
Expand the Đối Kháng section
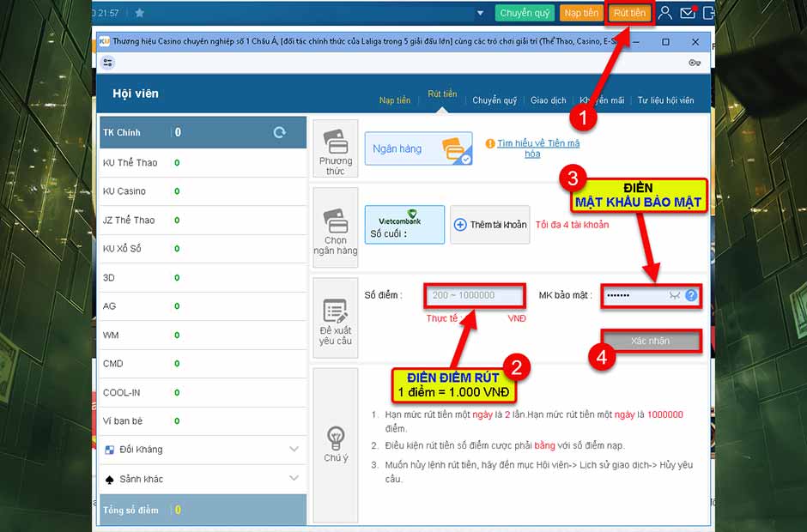coord(294,449)
